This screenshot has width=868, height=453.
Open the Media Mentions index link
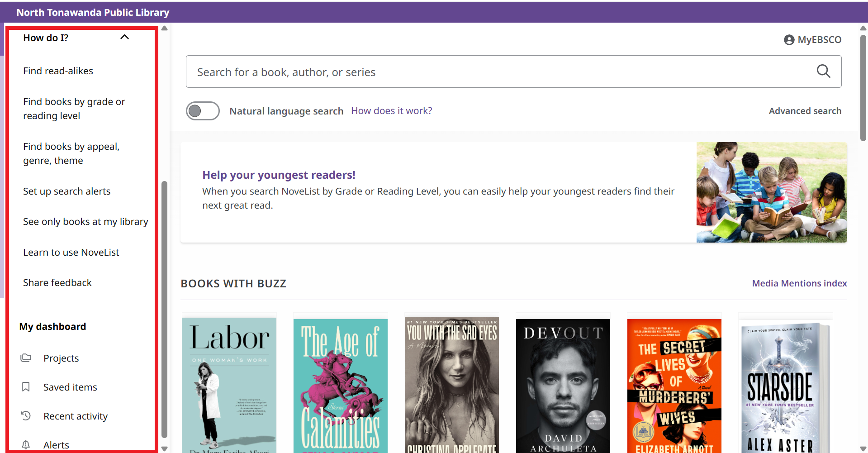click(x=799, y=283)
